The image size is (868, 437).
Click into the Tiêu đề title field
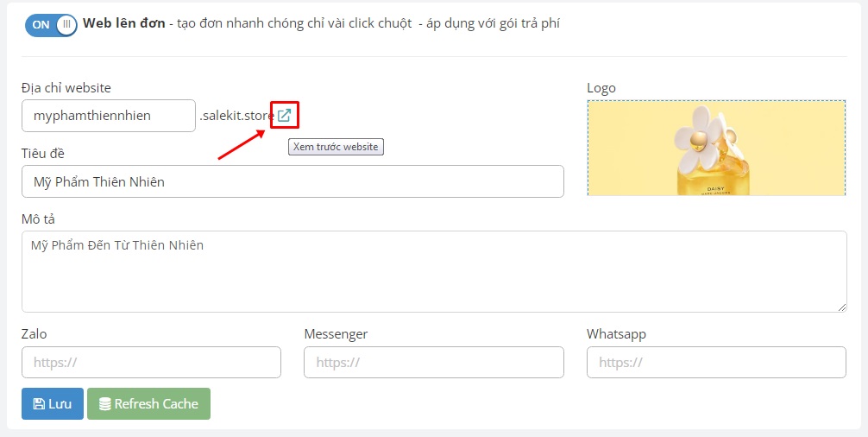[292, 181]
